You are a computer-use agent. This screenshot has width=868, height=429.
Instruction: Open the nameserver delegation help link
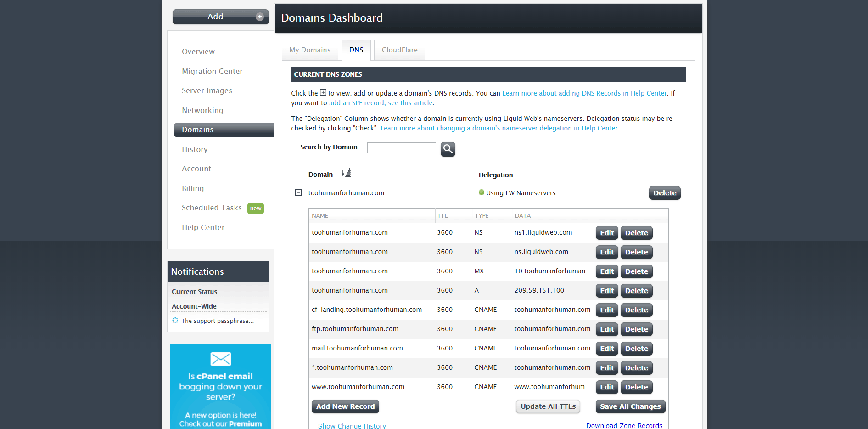coord(499,128)
